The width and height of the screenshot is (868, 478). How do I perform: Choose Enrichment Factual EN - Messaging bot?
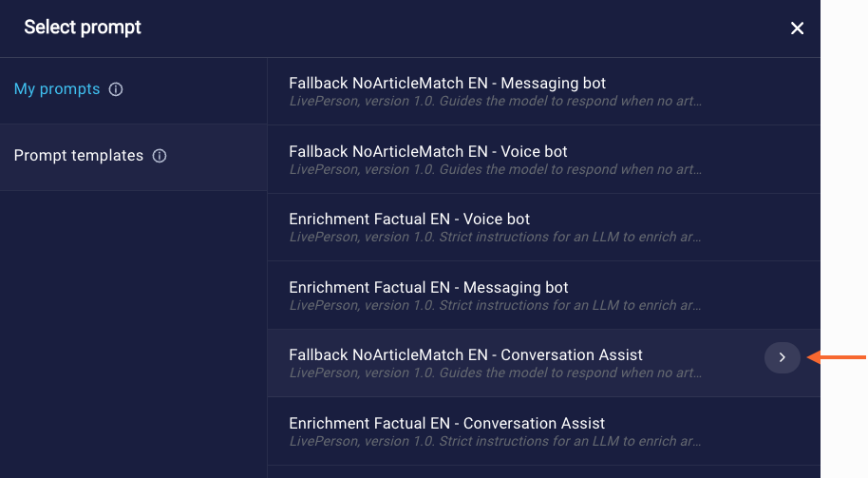(x=543, y=296)
